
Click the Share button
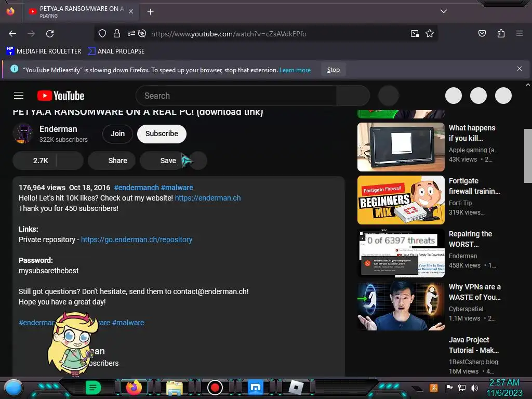coord(112,161)
